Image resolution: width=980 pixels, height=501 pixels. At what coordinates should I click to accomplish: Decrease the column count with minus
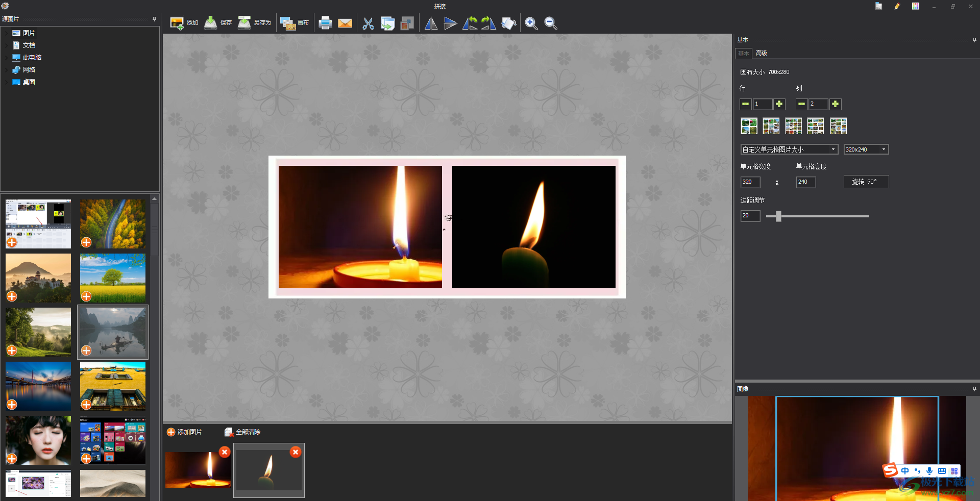(x=802, y=104)
